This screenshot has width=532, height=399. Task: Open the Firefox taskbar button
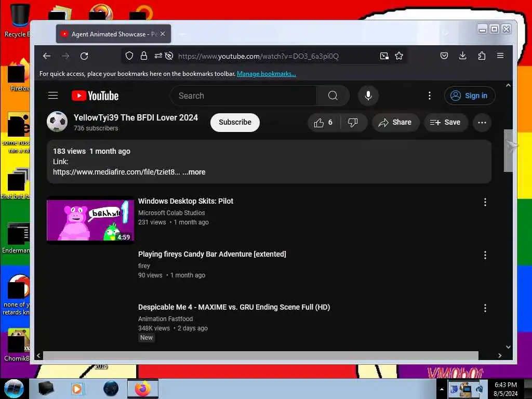[x=143, y=389]
